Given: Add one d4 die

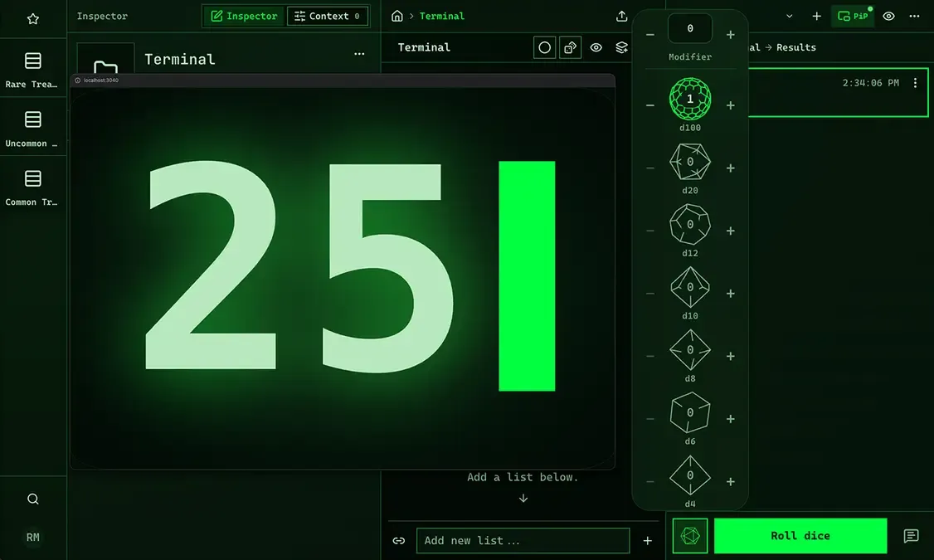Looking at the screenshot, I should [x=730, y=481].
